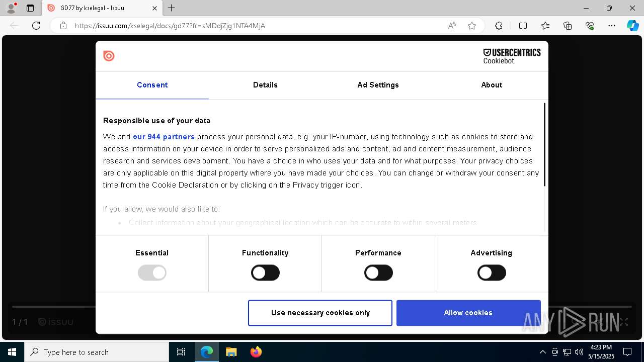
Task: Open the 'our 944 partners' link
Action: (164, 137)
